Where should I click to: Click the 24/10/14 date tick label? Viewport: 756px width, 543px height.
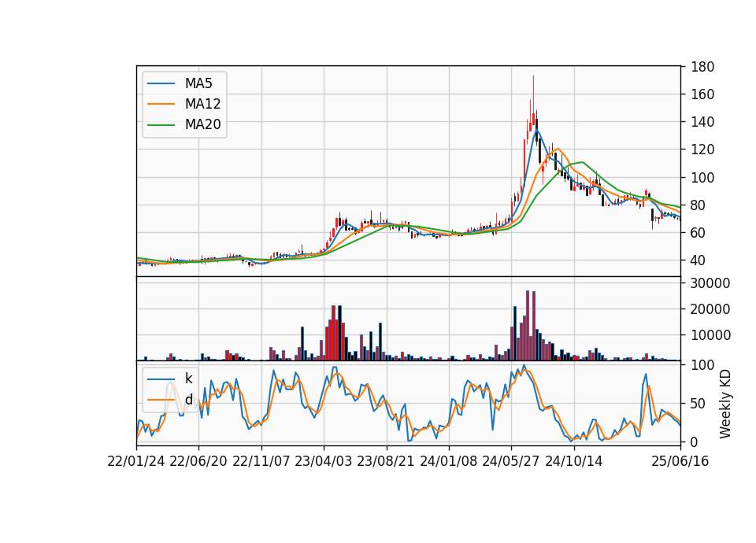574,461
